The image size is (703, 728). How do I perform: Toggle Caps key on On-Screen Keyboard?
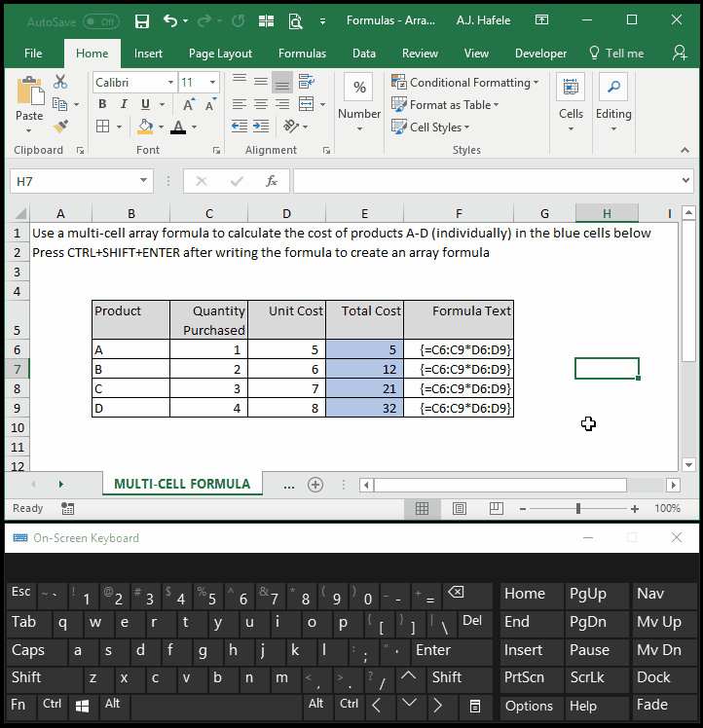click(37, 650)
